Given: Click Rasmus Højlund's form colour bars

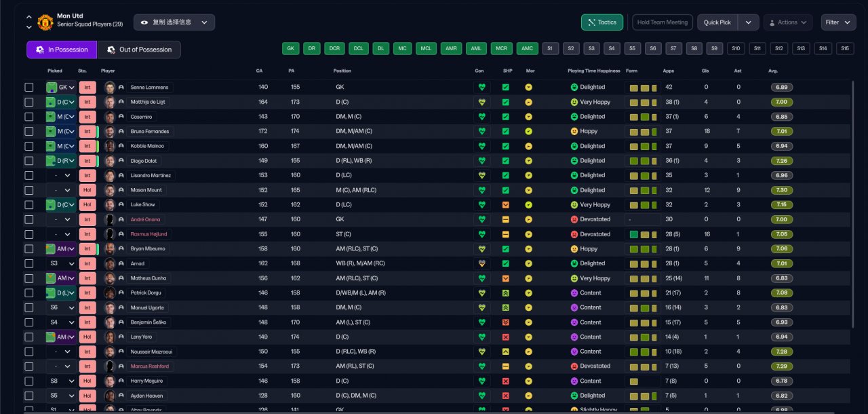Looking at the screenshot, I should coord(642,234).
